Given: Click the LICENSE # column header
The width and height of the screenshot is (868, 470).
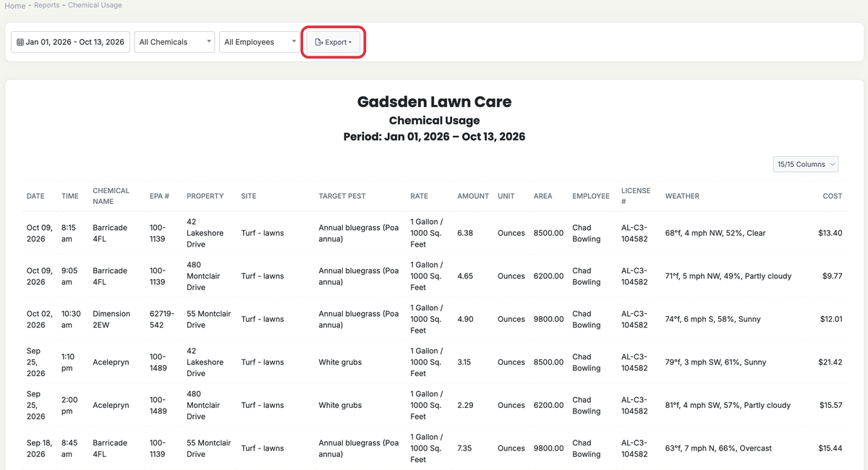Looking at the screenshot, I should click(x=636, y=196).
